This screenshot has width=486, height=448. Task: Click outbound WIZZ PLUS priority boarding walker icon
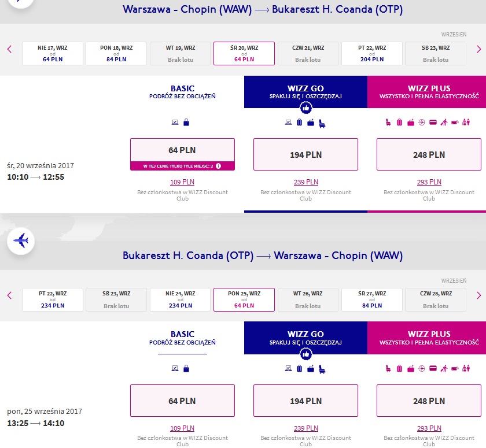click(x=444, y=123)
